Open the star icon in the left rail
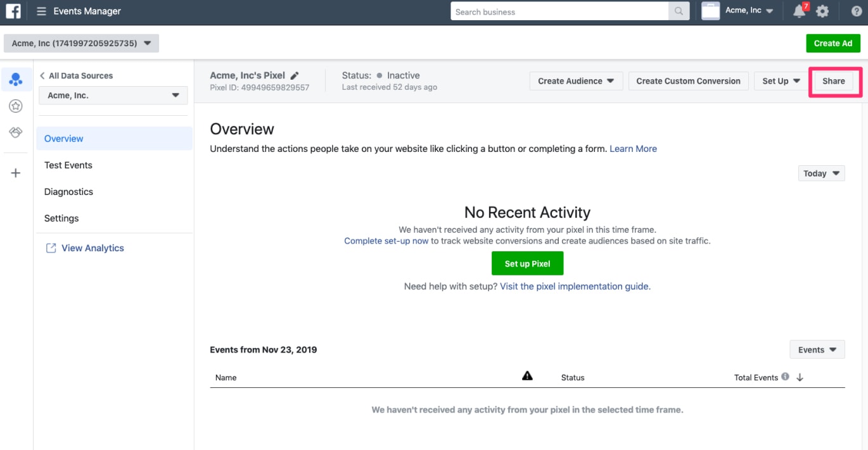Viewport: 868px width, 450px height. pos(16,106)
